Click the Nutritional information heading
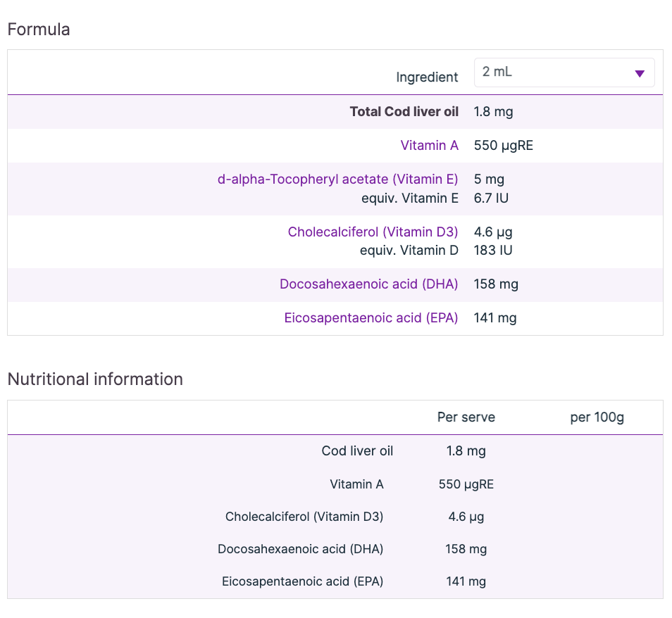The image size is (672, 618). pyautogui.click(x=95, y=379)
